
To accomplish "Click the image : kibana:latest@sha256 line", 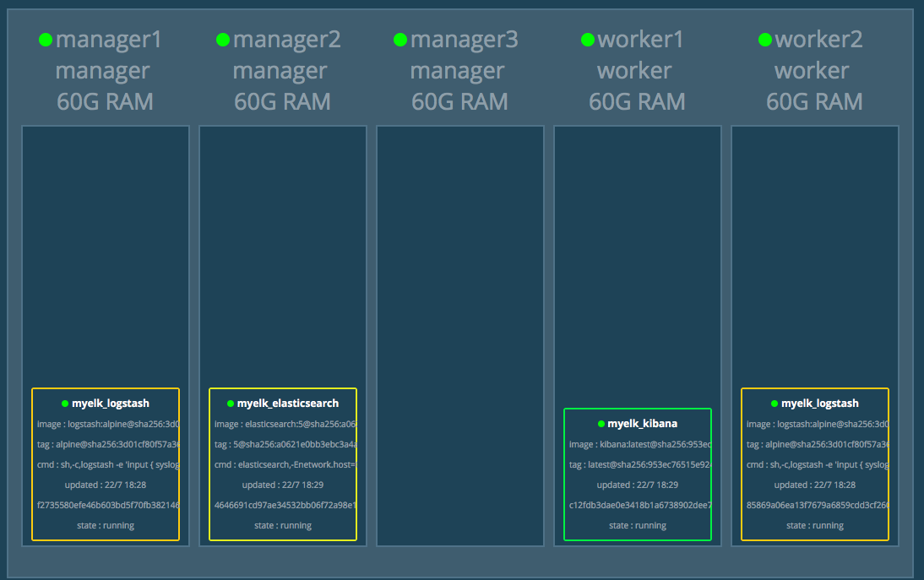I will click(x=640, y=445).
